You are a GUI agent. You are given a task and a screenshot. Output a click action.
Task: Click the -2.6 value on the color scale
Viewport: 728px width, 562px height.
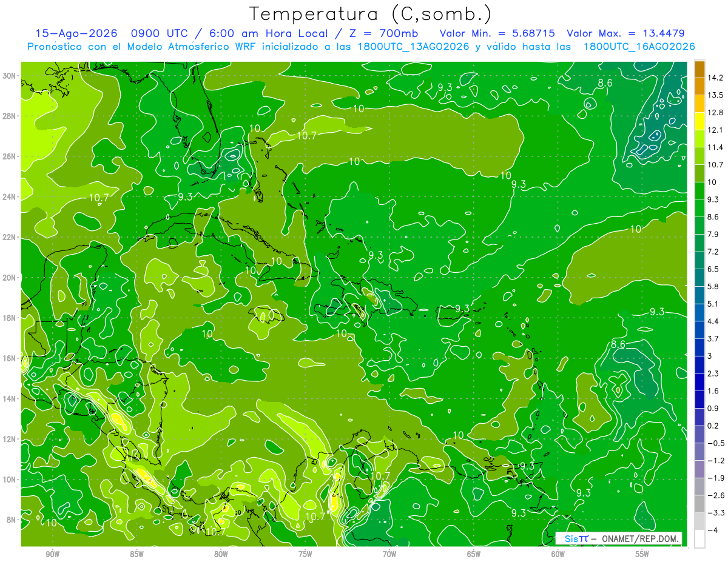click(x=716, y=495)
